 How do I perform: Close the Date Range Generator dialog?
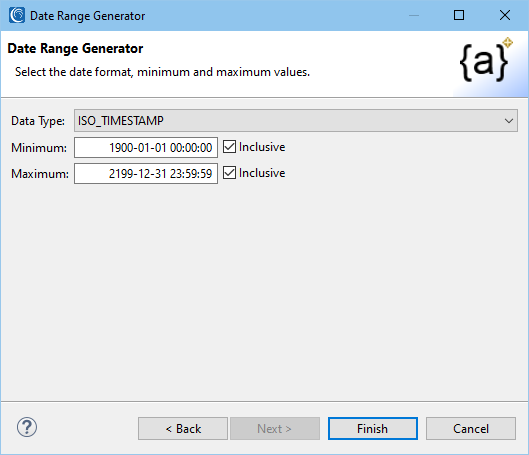pyautogui.click(x=505, y=15)
